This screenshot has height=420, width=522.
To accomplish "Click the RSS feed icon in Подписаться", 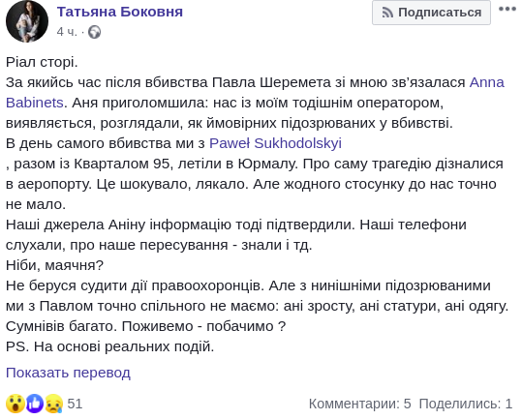I will click(x=387, y=13).
